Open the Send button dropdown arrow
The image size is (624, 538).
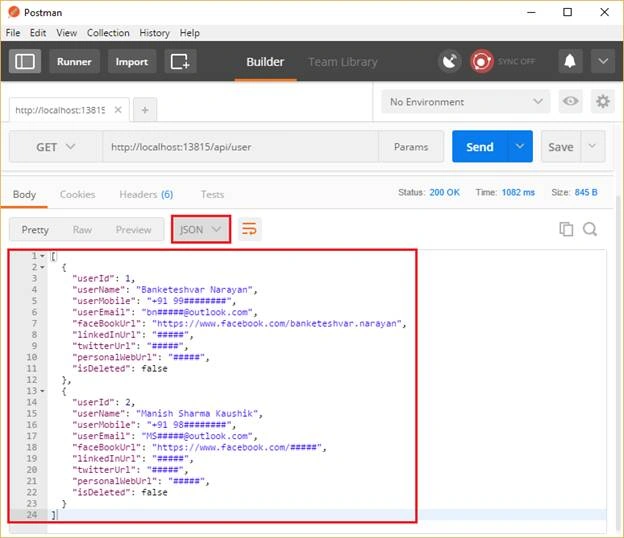520,146
